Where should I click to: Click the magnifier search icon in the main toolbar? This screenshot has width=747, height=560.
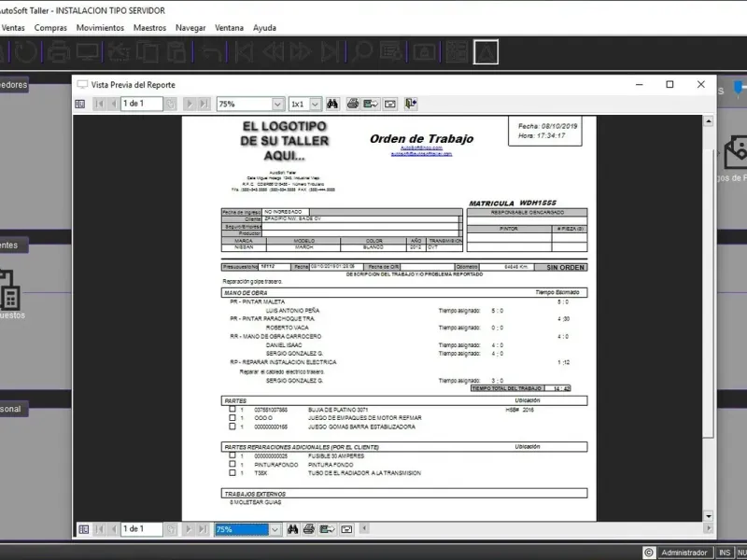pos(362,52)
